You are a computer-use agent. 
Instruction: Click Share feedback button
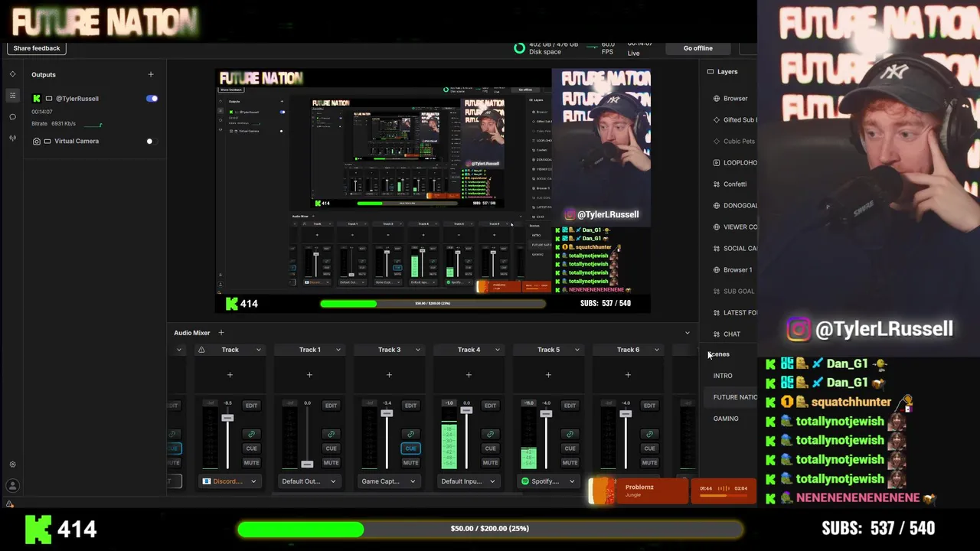(36, 48)
